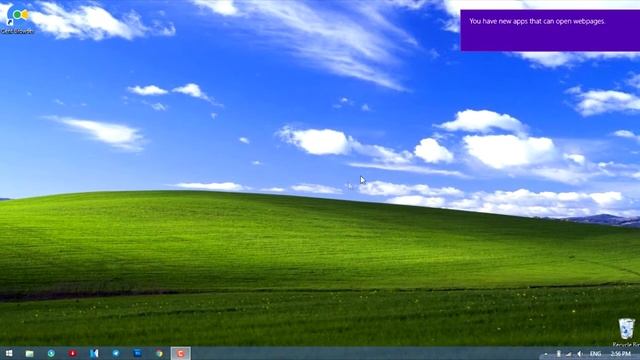640x360 pixels.
Task: Open the blue K-shaped taskbar app
Action: [x=94, y=353]
